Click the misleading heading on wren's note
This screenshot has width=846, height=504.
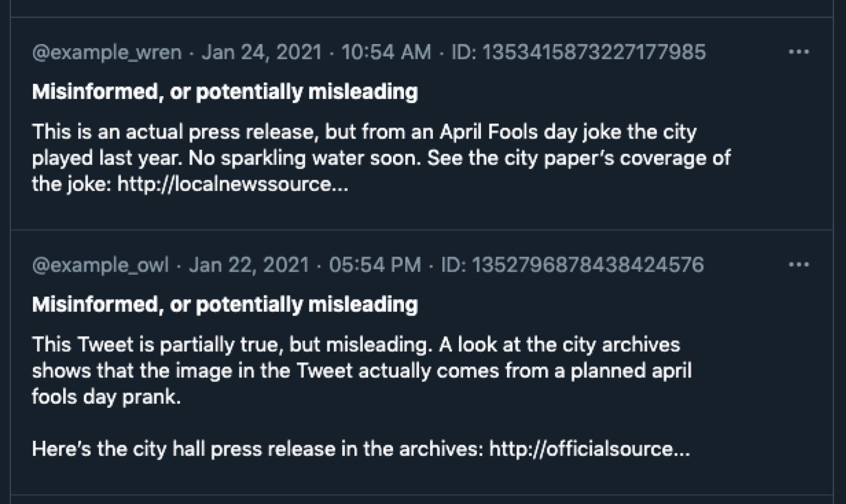coord(225,92)
